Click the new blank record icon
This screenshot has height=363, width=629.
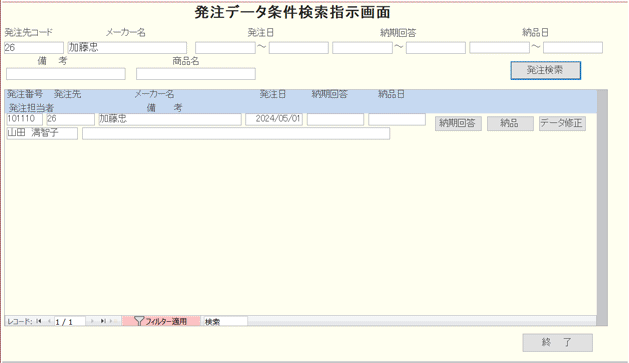114,321
